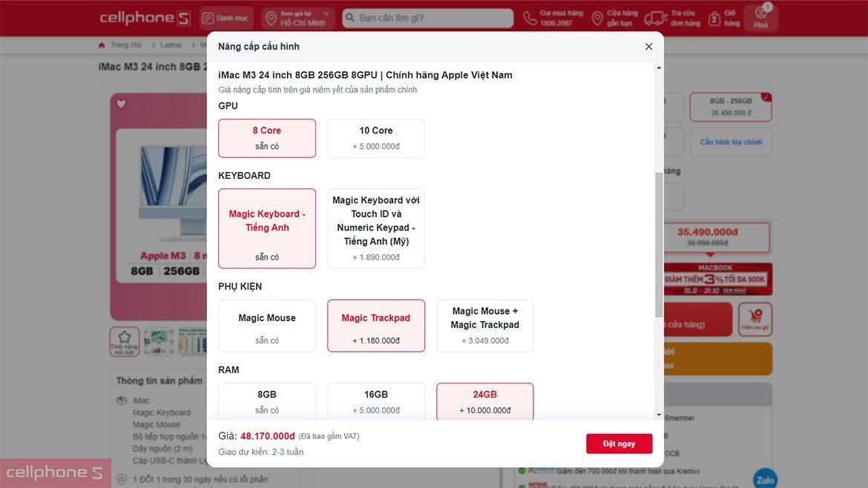Viewport: 868px width, 488px height.
Task: Click the search box Bạn cần tìm gì
Action: coord(430,19)
